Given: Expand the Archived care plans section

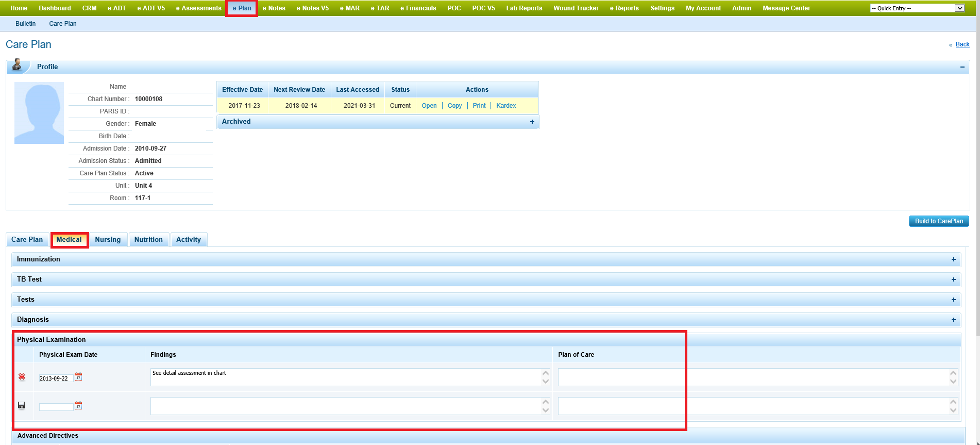Looking at the screenshot, I should 532,122.
